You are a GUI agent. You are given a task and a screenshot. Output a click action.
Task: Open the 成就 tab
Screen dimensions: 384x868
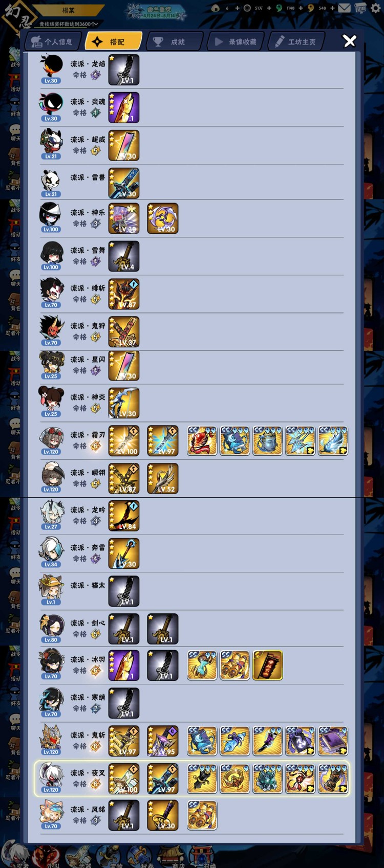174,41
